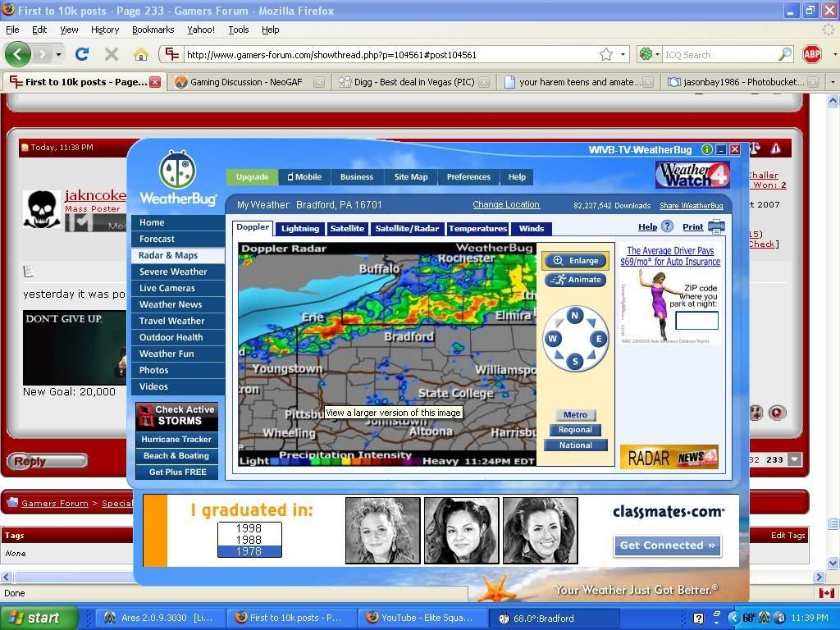Open tab list dropdown arrow
The width and height of the screenshot is (840, 630).
[833, 82]
